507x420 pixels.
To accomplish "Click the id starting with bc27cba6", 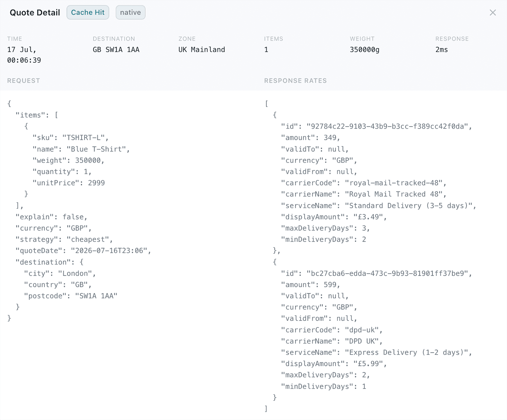I will coord(377,273).
